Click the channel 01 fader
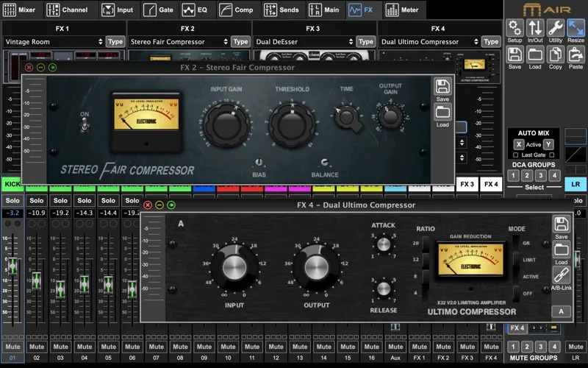588x368 pixels. click(x=12, y=266)
